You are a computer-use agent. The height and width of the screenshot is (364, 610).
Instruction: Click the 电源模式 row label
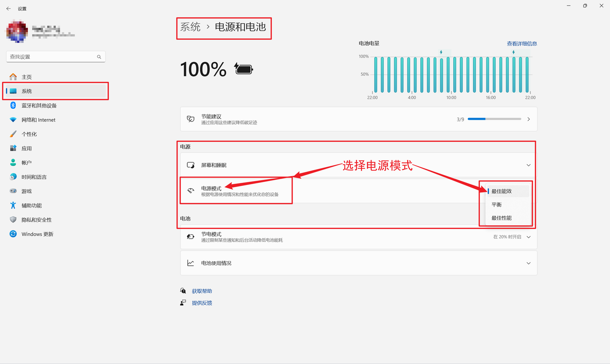(211, 188)
